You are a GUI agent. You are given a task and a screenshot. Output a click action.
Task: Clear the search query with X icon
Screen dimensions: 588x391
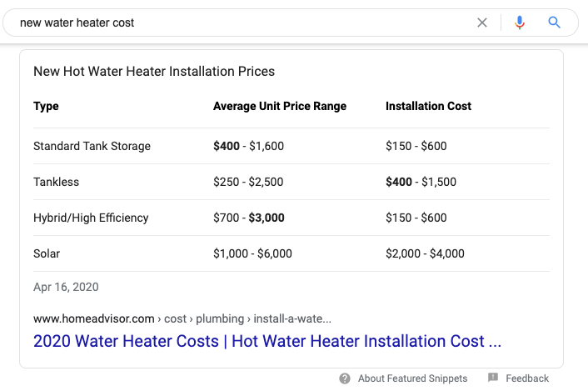[482, 23]
